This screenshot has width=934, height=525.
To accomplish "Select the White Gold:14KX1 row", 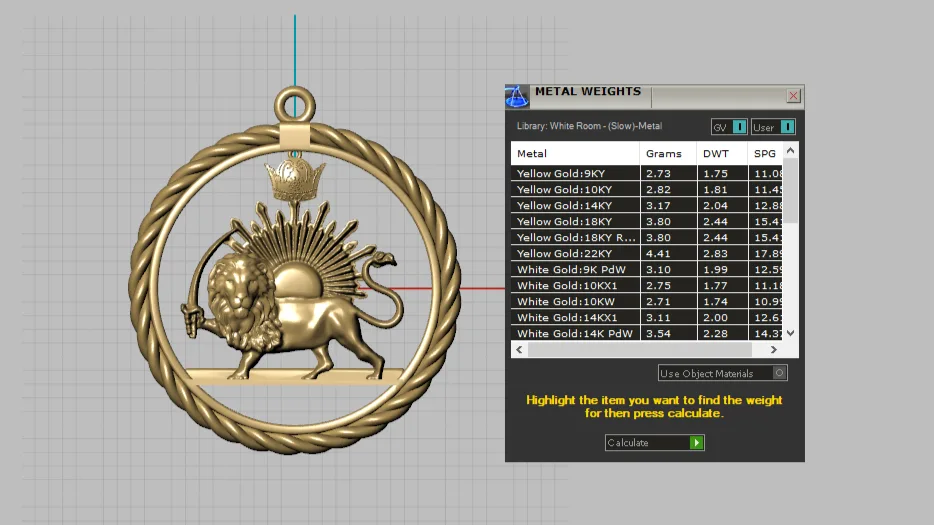I will (x=646, y=318).
